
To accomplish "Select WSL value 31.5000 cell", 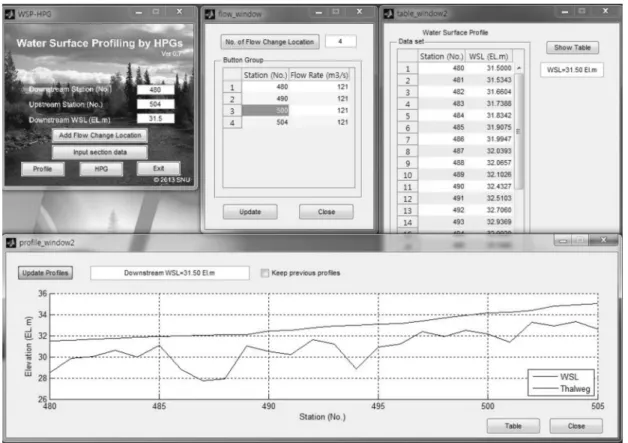I will tap(489, 68).
